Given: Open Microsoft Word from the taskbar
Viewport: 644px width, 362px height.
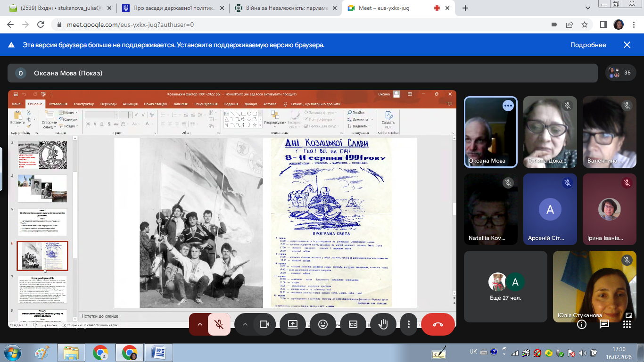Looking at the screenshot, I should [158, 353].
